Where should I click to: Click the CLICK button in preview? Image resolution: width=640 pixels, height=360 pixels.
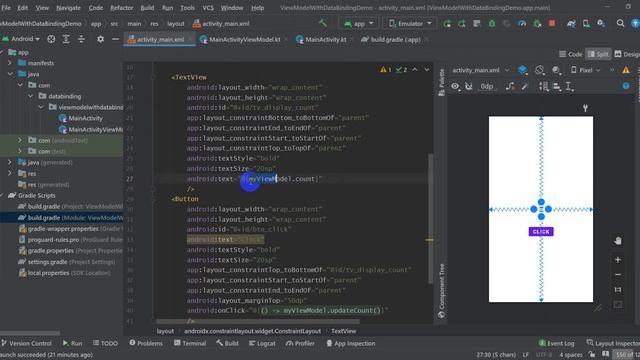(x=541, y=231)
